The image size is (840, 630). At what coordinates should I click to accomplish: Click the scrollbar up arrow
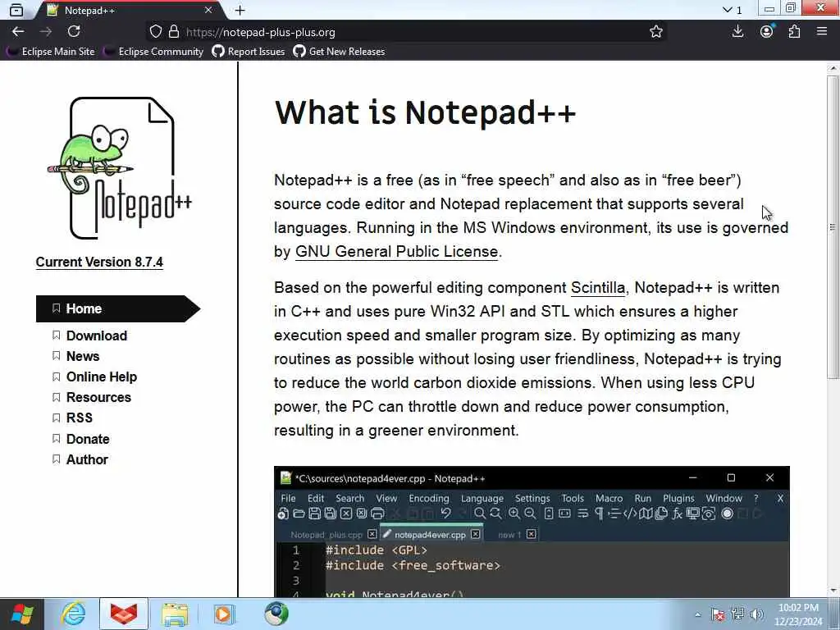click(833, 68)
